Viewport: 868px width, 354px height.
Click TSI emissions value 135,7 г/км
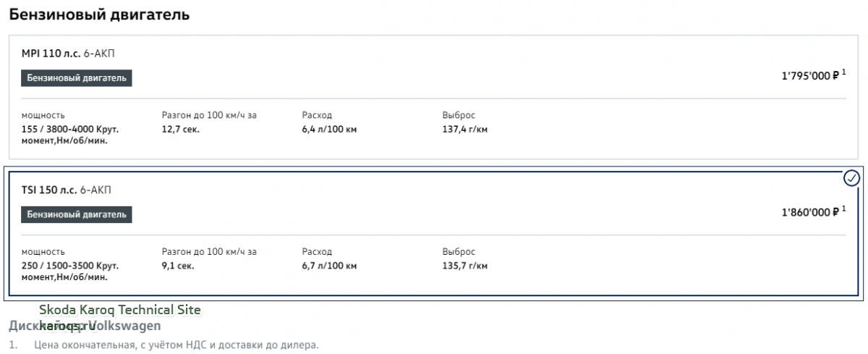pyautogui.click(x=465, y=266)
